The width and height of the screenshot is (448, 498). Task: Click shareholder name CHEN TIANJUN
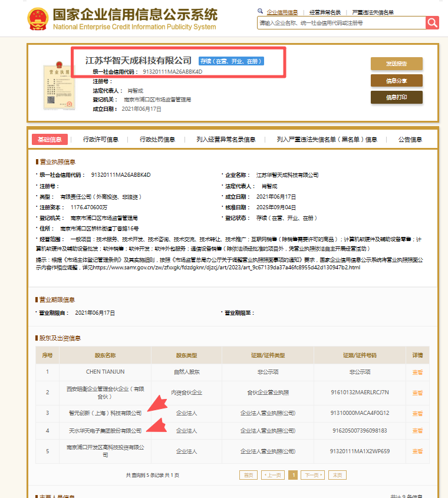point(105,372)
